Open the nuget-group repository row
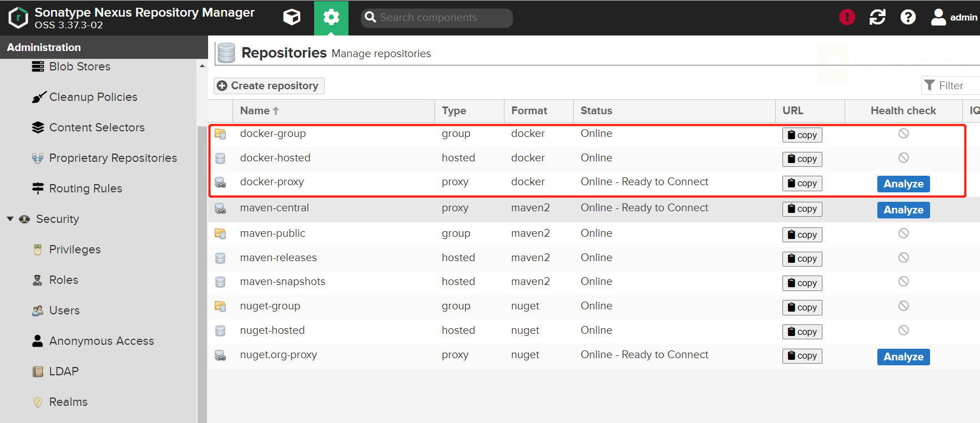Image resolution: width=980 pixels, height=423 pixels. click(594, 307)
